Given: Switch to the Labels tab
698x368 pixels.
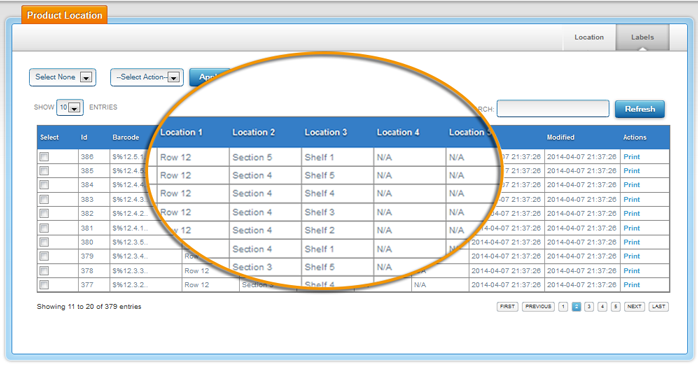Looking at the screenshot, I should pos(642,37).
